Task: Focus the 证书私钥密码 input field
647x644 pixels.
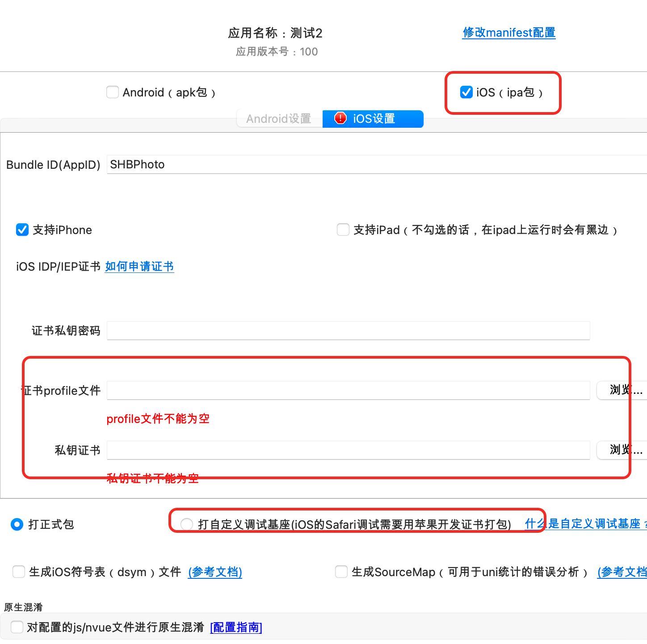Action: [348, 331]
